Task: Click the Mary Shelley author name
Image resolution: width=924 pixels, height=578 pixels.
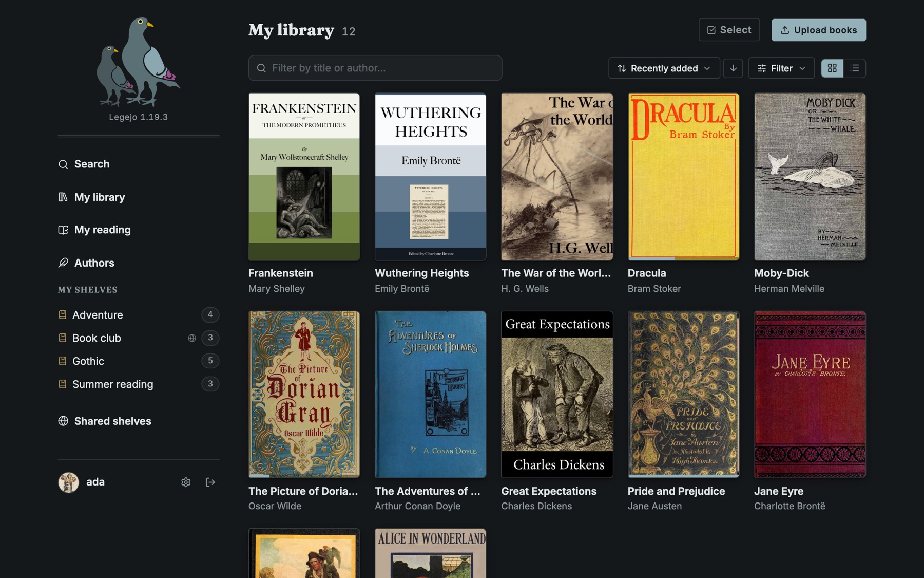Action: click(277, 289)
